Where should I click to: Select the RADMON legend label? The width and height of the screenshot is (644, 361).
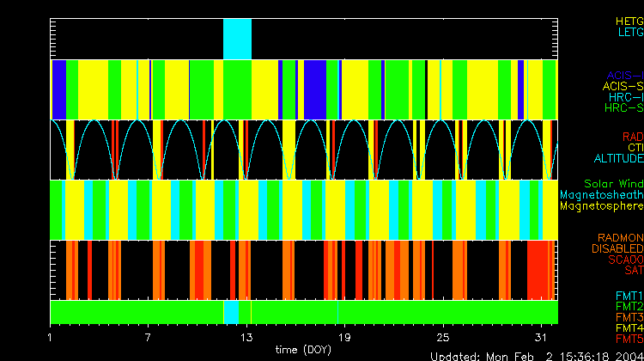(621, 237)
